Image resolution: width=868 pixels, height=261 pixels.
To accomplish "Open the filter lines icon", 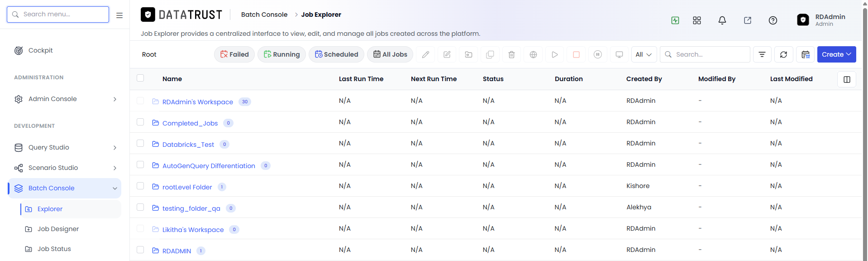I will click(762, 54).
